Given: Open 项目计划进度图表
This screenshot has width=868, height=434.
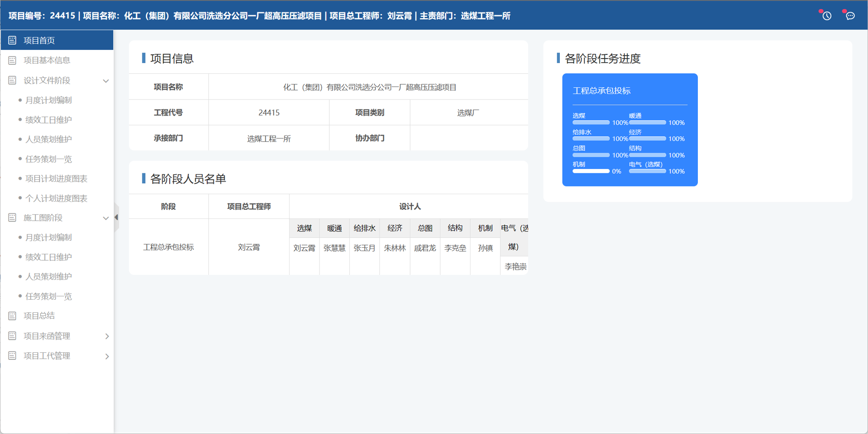Looking at the screenshot, I should click(56, 179).
